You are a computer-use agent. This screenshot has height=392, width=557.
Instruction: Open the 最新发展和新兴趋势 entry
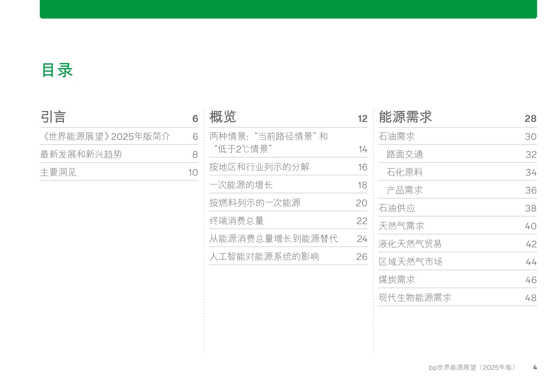coord(81,154)
